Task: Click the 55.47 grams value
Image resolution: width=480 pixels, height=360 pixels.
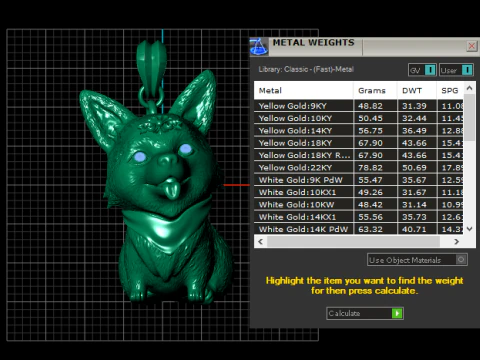Action: click(370, 180)
